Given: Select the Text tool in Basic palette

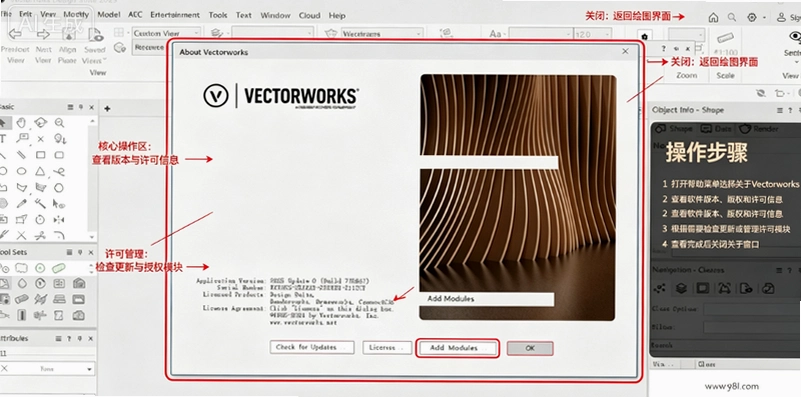Looking at the screenshot, I should 3,138.
